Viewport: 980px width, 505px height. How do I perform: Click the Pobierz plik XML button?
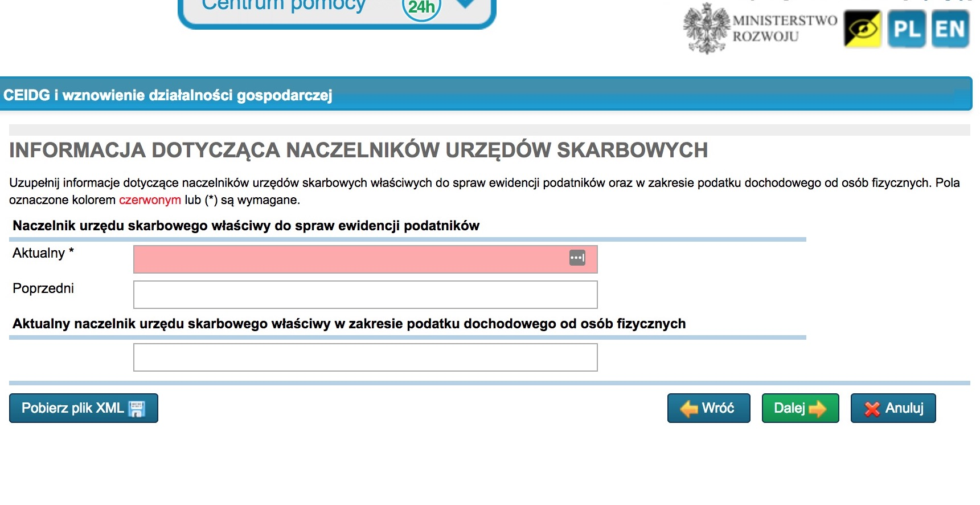[84, 408]
